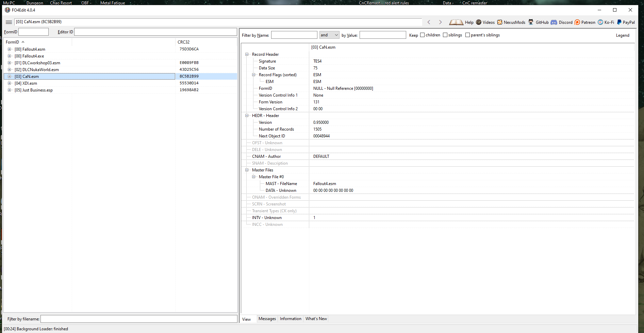The height and width of the screenshot is (333, 644).
Task: Open the 'and' filter operator dropdown
Action: (329, 35)
